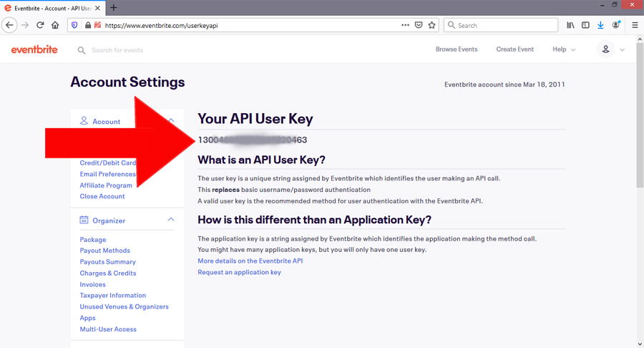This screenshot has height=348, width=644.
Task: Open Firefox account avatar icon
Action: tap(615, 25)
